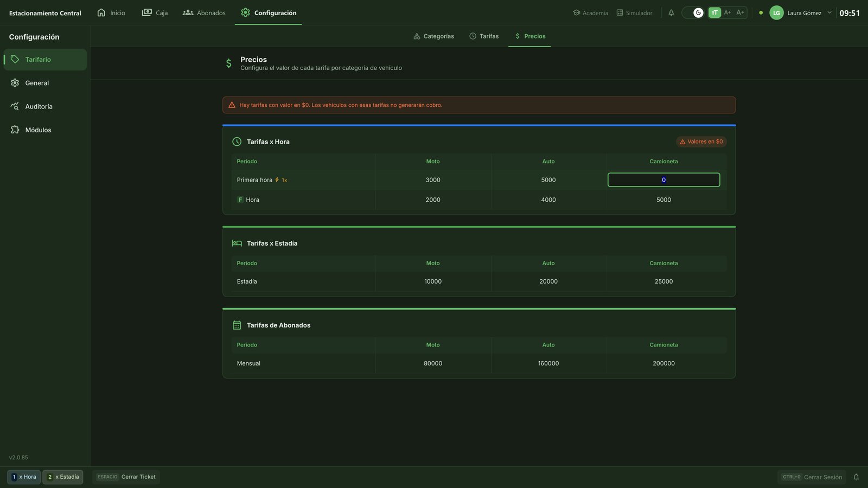868x488 pixels.
Task: Open the Abonados section
Action: pyautogui.click(x=204, y=12)
